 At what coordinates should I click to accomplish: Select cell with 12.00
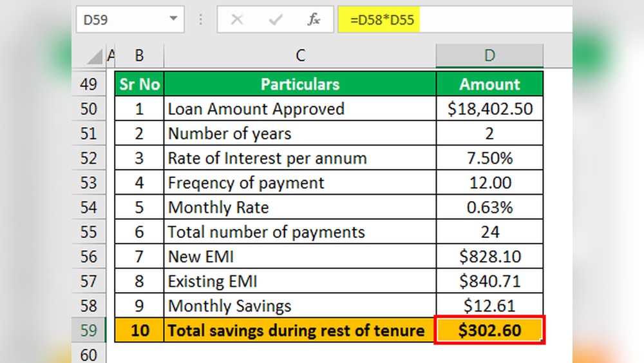[489, 182]
